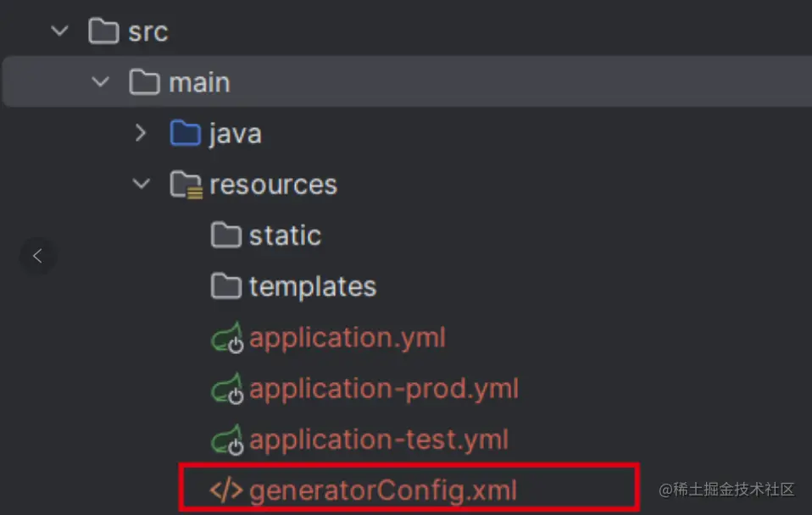812x515 pixels.
Task: Collapse the resources folder chevron
Action: (141, 184)
